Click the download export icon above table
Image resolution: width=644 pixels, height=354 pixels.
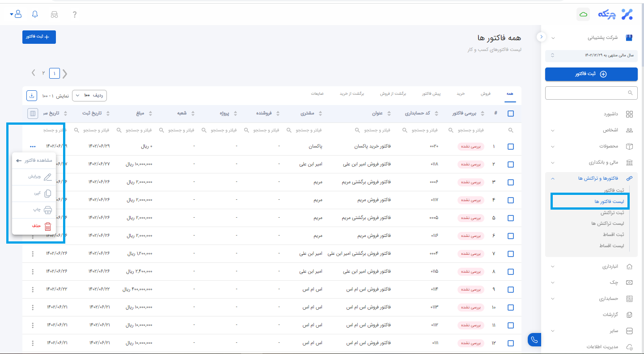click(32, 96)
